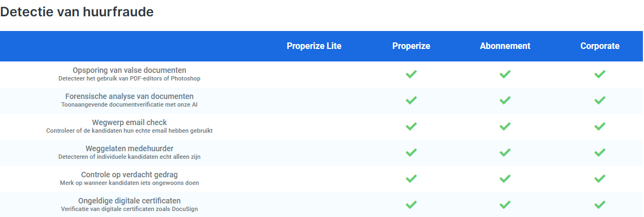Click the Weggelaten medehuurder feature title

click(129, 148)
